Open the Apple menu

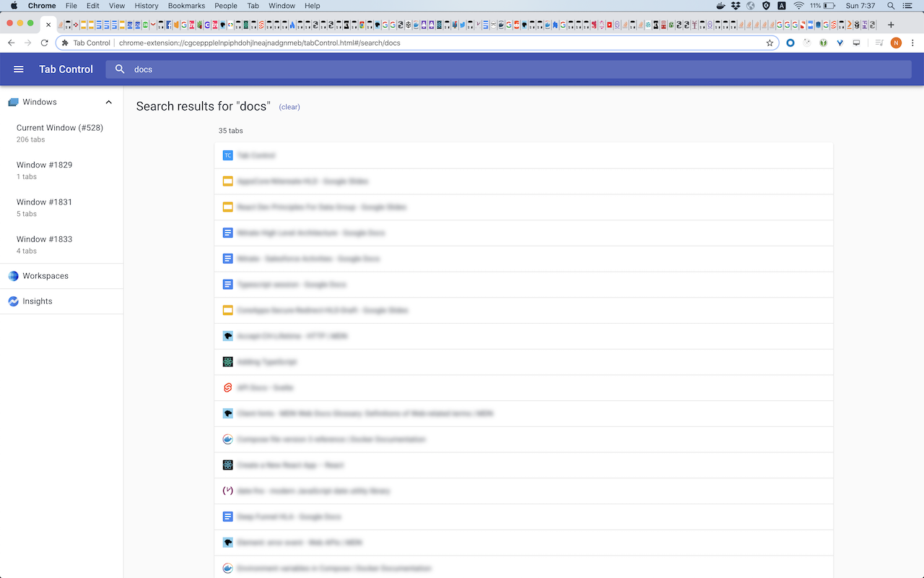[x=14, y=6]
